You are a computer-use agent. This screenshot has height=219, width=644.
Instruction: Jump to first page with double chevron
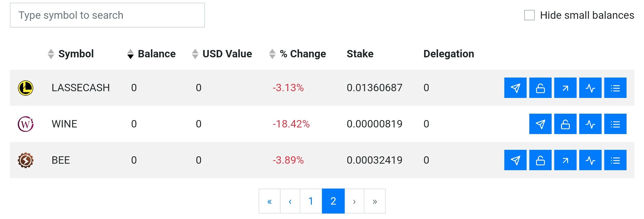click(269, 201)
